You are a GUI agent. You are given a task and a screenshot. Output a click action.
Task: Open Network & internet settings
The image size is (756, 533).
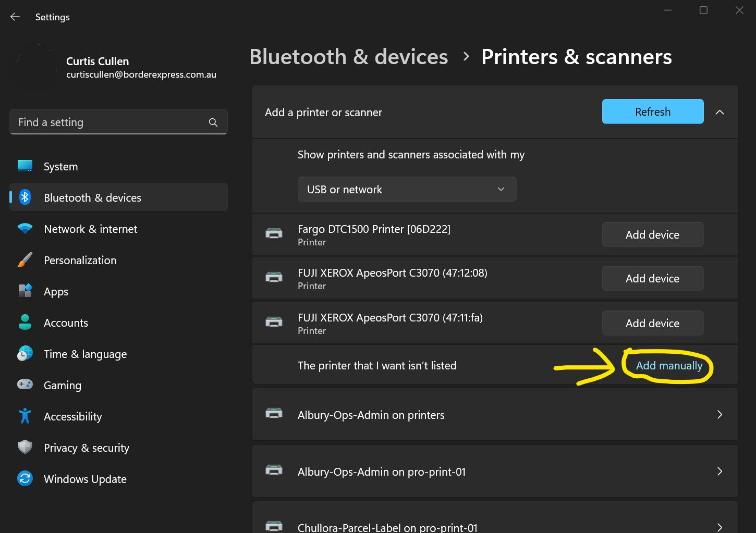[x=118, y=229]
